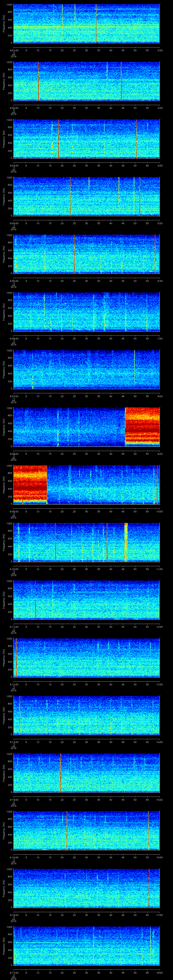Viewport: 173px width, 980px height.
Task: Select the first red line in 9:02:00 spectrogram
Action: (38, 81)
